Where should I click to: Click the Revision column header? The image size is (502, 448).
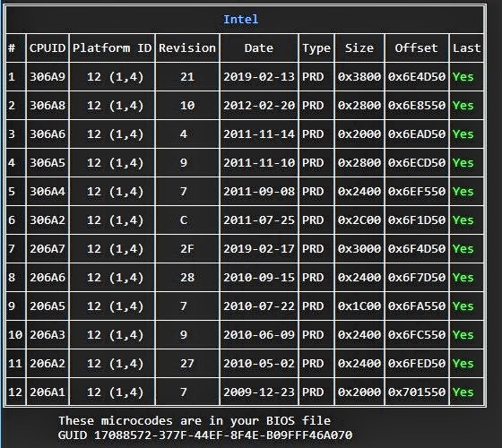click(x=187, y=48)
